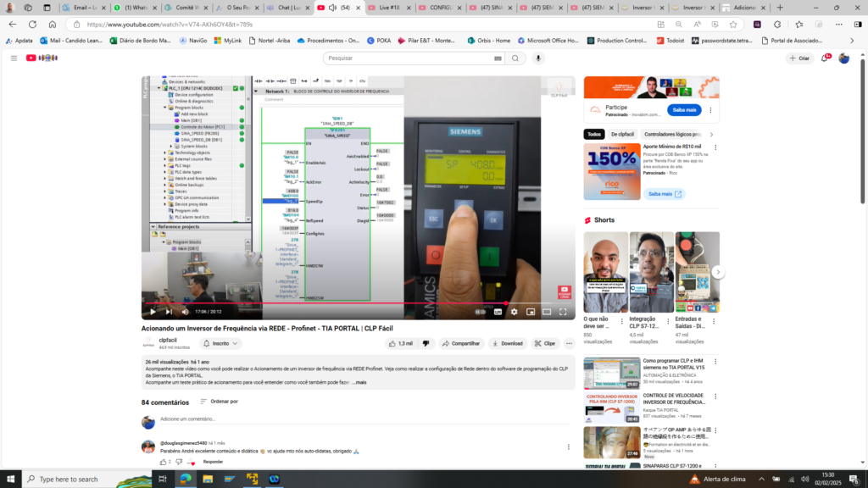Open File Explorer from taskbar
This screenshot has width=868, height=488.
click(x=208, y=480)
